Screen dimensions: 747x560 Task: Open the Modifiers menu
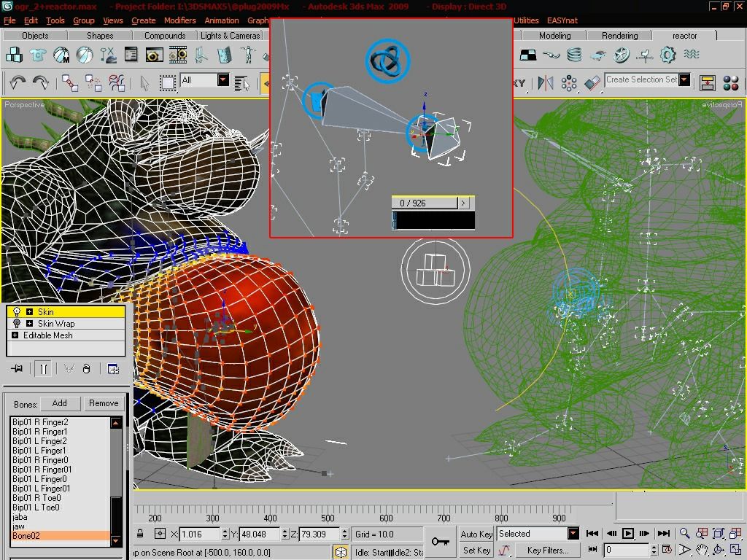179,20
